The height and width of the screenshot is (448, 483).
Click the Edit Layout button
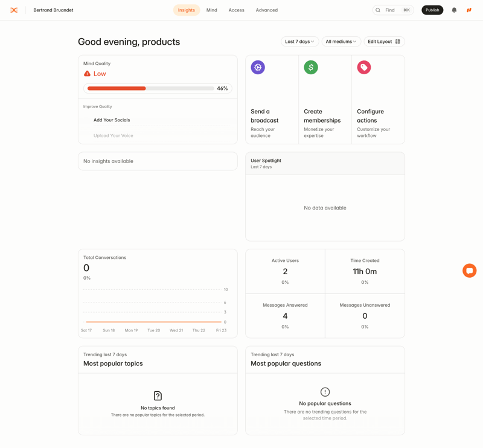click(x=383, y=42)
